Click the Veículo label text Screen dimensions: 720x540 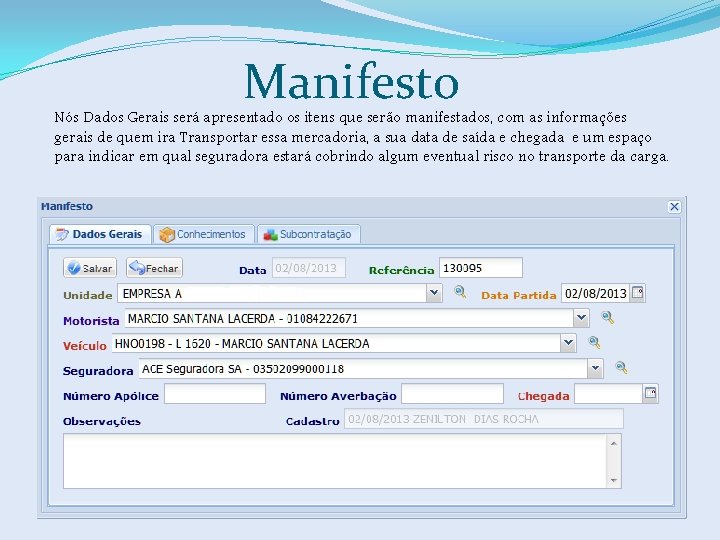(84, 346)
